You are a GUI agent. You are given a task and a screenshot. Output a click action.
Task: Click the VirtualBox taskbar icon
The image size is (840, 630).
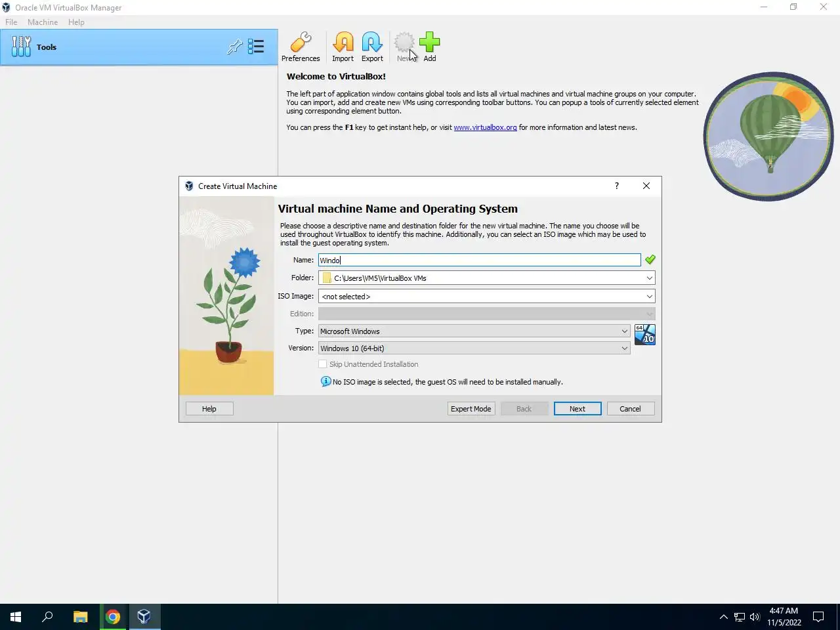click(x=144, y=617)
